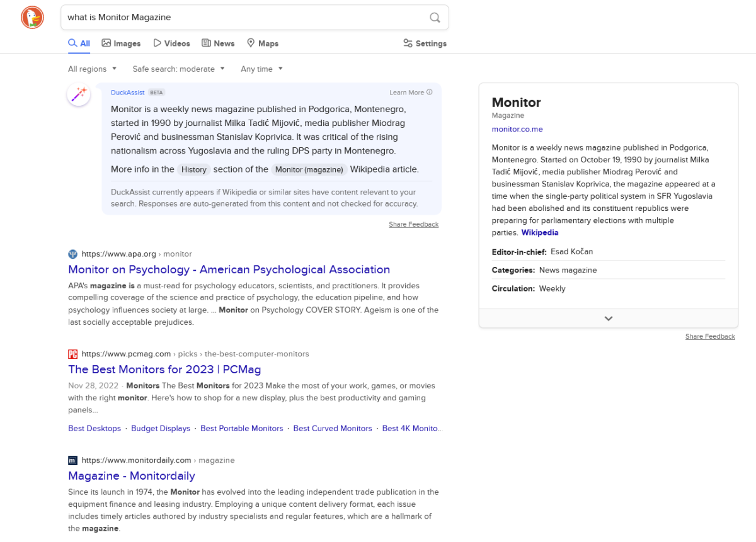Open the apa.org site favicon
This screenshot has height=542, width=756.
[73, 254]
